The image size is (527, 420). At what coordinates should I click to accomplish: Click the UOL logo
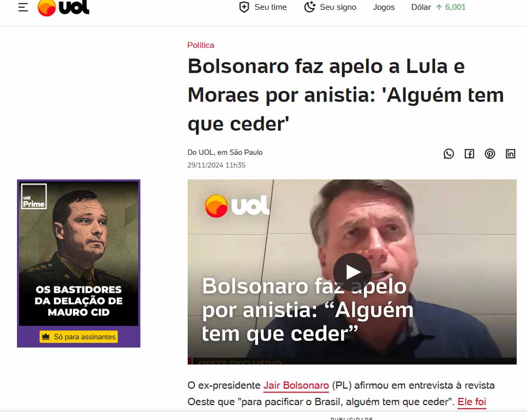63,7
